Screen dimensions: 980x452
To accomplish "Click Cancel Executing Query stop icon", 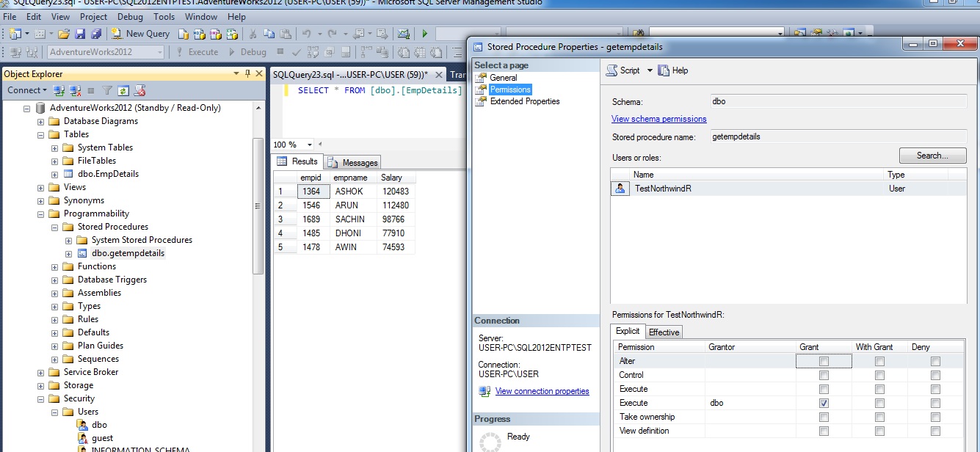I will [280, 52].
